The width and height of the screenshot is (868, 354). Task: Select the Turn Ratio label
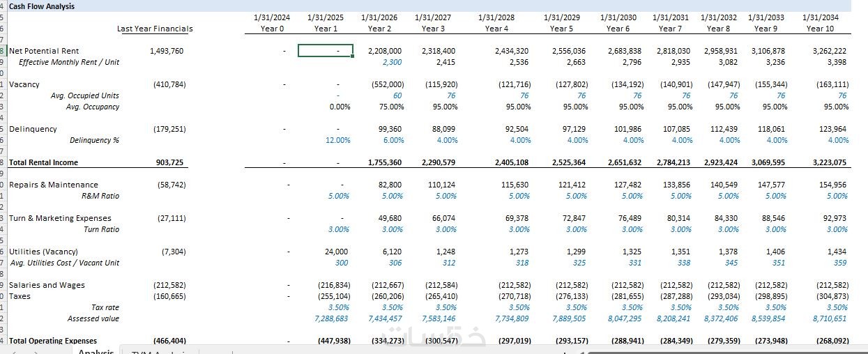pos(102,229)
